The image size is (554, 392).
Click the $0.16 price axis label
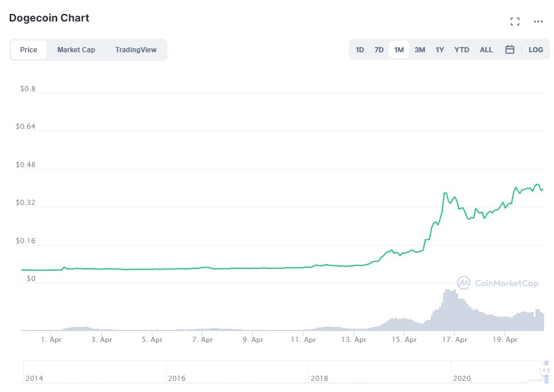coord(26,241)
